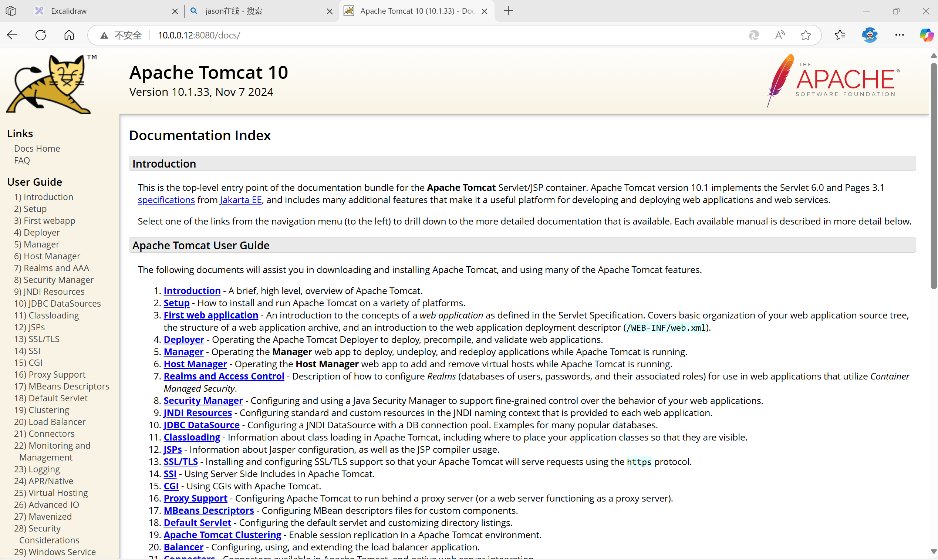Open sidebar item 1) Introduction

tap(43, 197)
